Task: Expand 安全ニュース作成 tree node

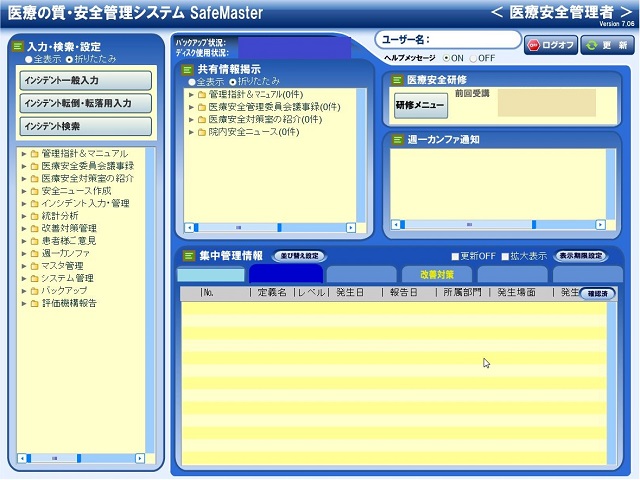Action: 24,191
